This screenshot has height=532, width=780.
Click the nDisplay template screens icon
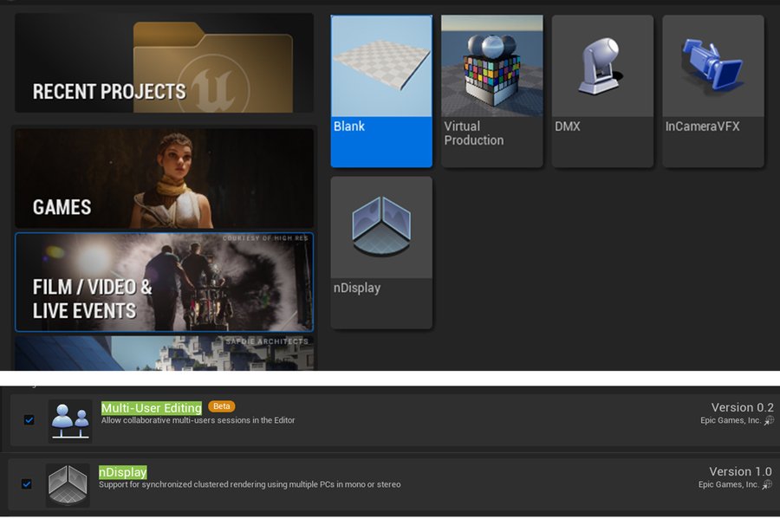(381, 227)
